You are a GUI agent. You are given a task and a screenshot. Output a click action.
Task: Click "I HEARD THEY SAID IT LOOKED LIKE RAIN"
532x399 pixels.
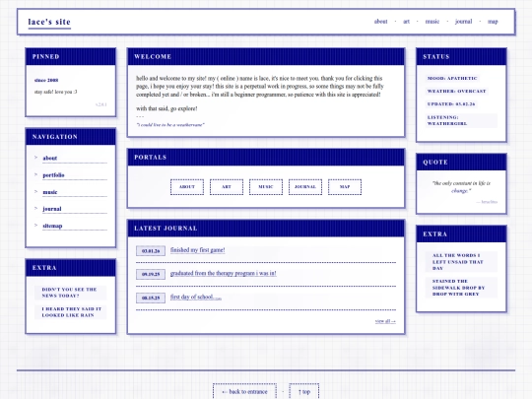point(70,312)
